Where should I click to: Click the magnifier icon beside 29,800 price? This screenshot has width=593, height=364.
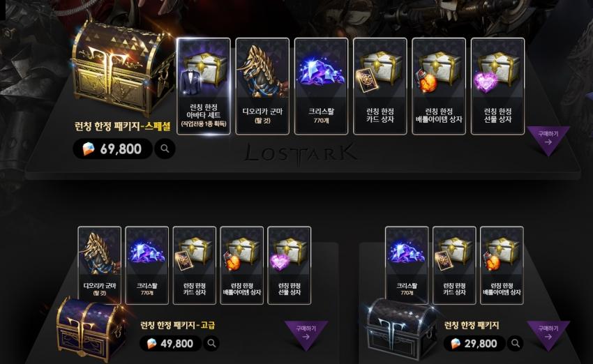[x=515, y=343]
